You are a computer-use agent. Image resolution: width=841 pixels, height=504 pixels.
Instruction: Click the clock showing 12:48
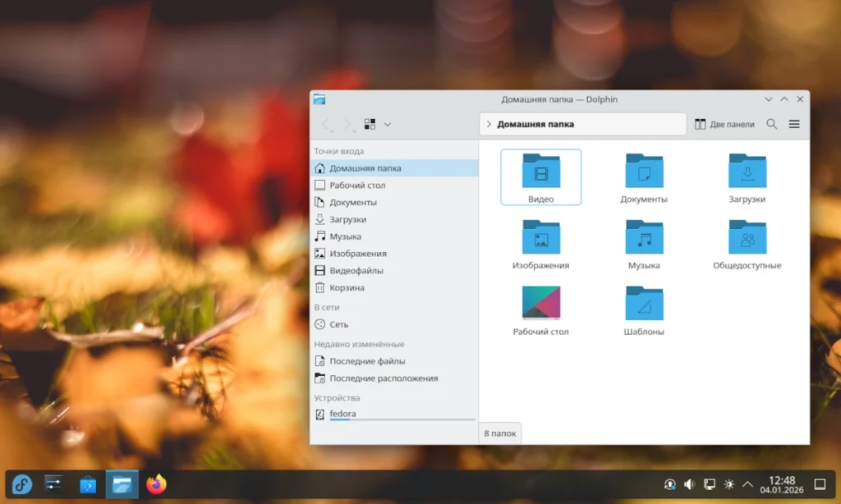(782, 484)
